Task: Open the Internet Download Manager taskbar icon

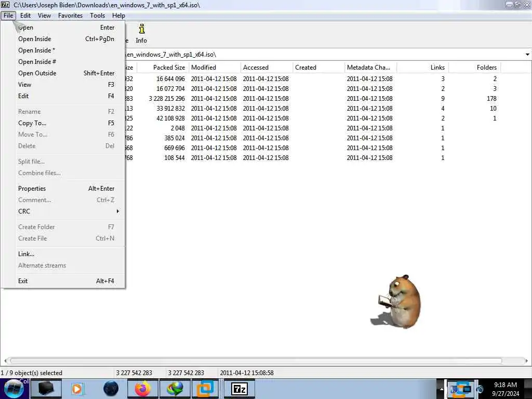Action: coord(175,389)
